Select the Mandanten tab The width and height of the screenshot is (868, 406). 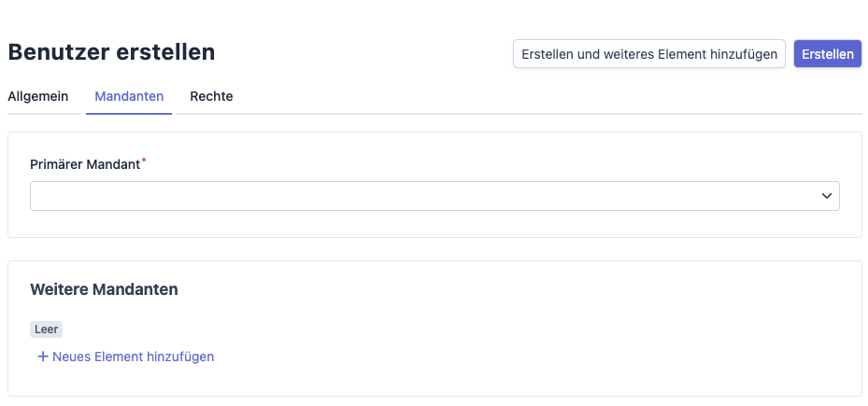(129, 96)
